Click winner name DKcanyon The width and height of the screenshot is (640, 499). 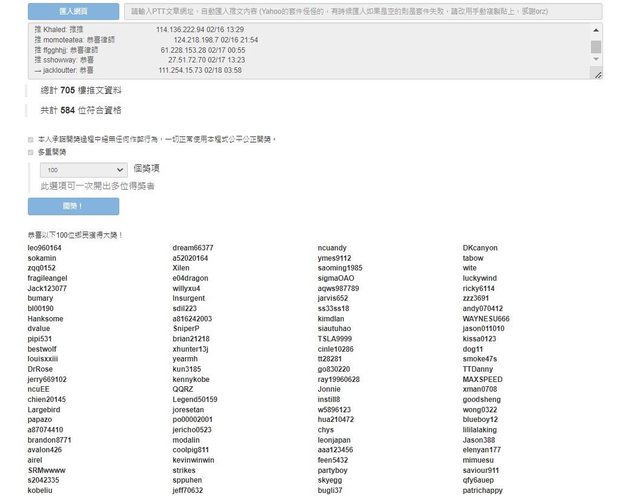click(x=480, y=247)
